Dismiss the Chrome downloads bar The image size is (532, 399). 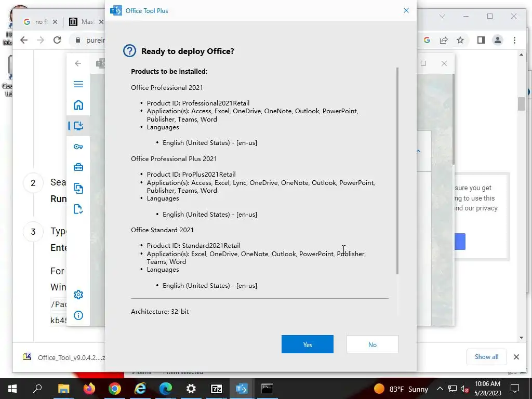pos(516,356)
